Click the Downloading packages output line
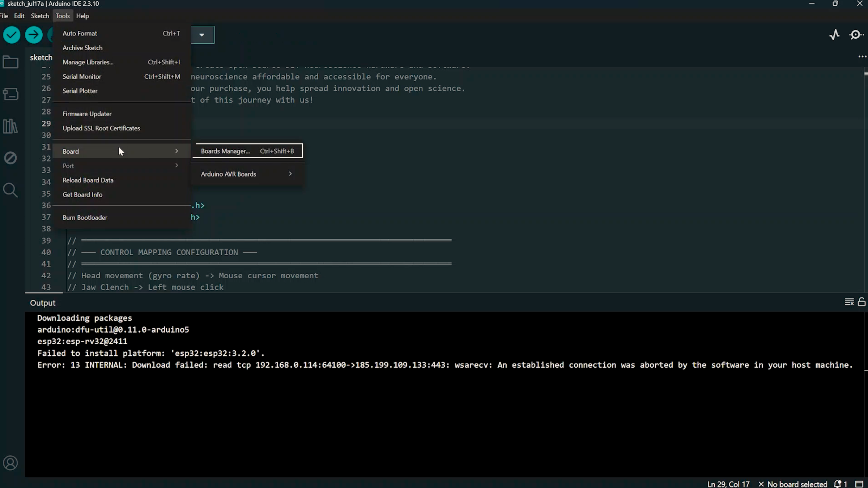 pos(85,318)
